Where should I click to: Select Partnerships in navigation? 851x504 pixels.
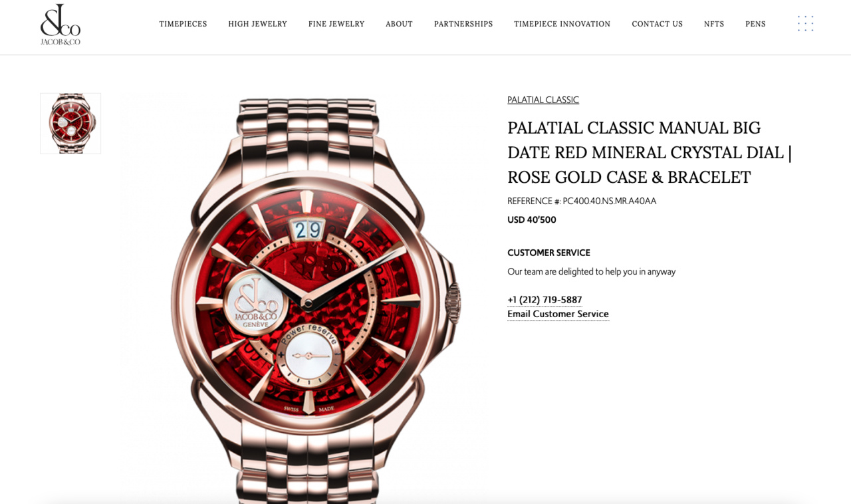point(463,24)
